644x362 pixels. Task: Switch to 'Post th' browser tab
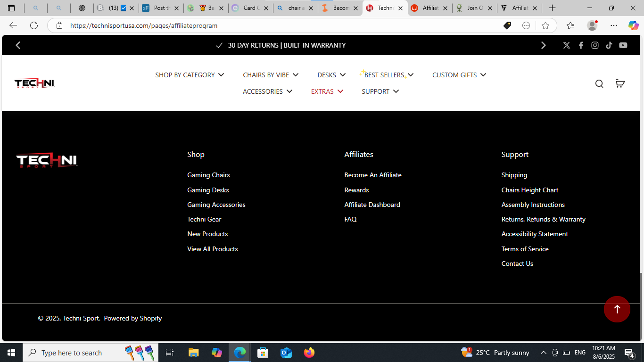point(160,8)
